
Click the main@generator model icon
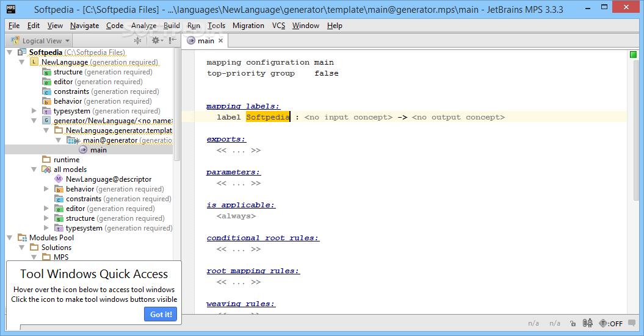[x=73, y=140]
